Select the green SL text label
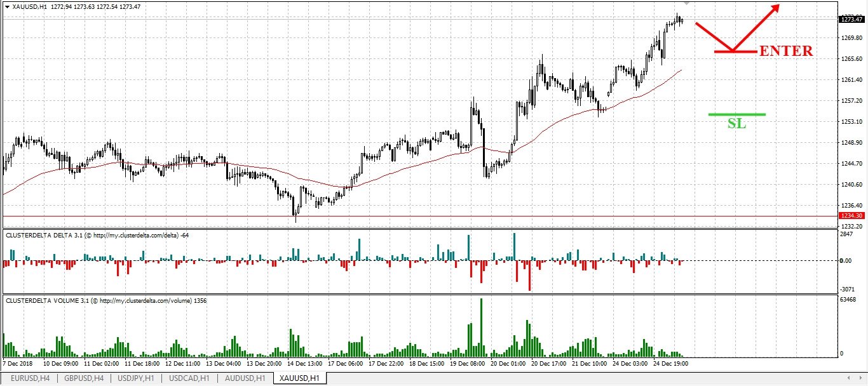The image size is (868, 386). point(736,124)
